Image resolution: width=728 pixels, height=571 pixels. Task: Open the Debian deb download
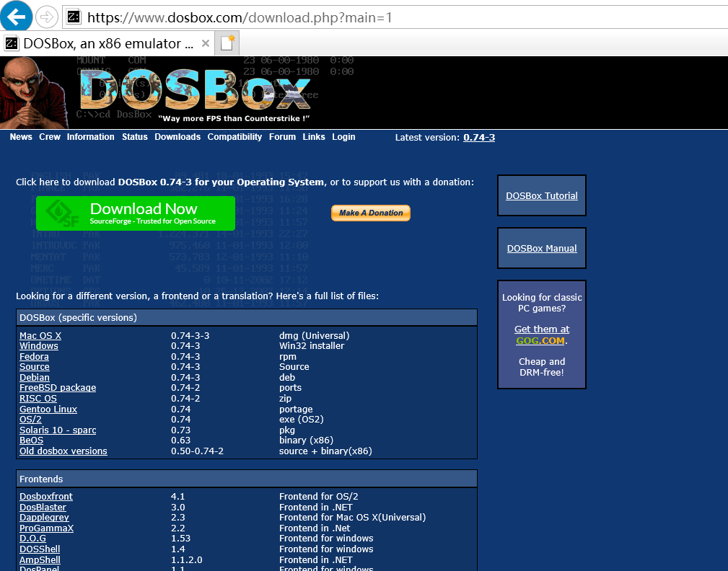click(35, 377)
